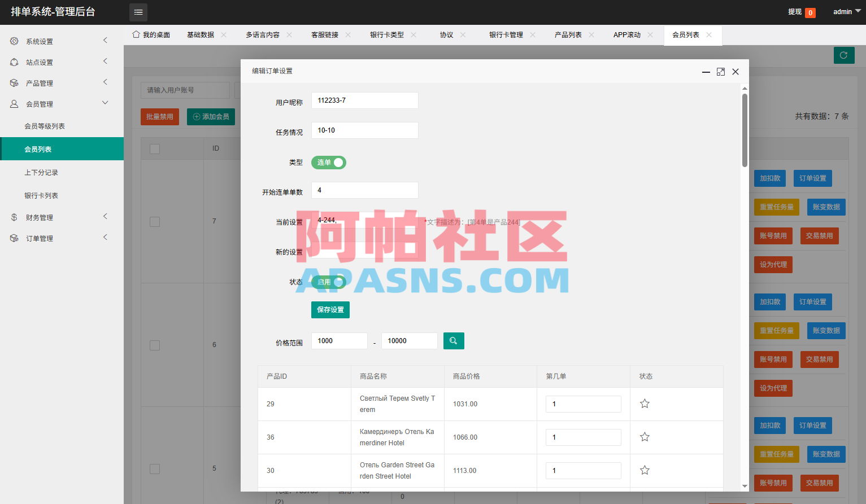Click the home icon on 我的桌面 tab
866x504 pixels.
(x=136, y=34)
